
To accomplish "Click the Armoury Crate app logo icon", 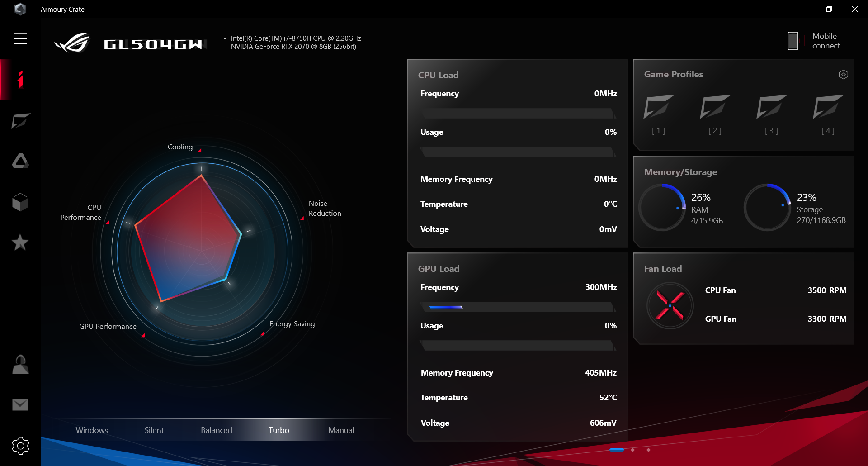I will tap(20, 9).
